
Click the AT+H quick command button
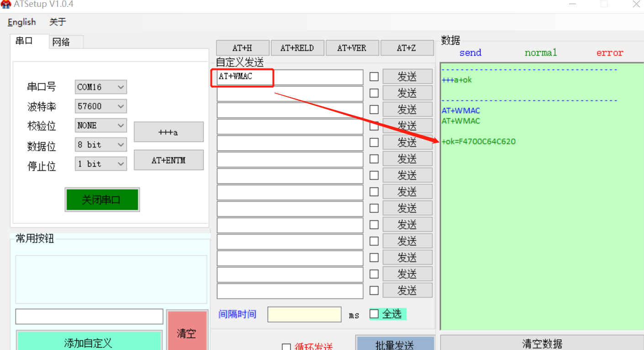pyautogui.click(x=242, y=48)
